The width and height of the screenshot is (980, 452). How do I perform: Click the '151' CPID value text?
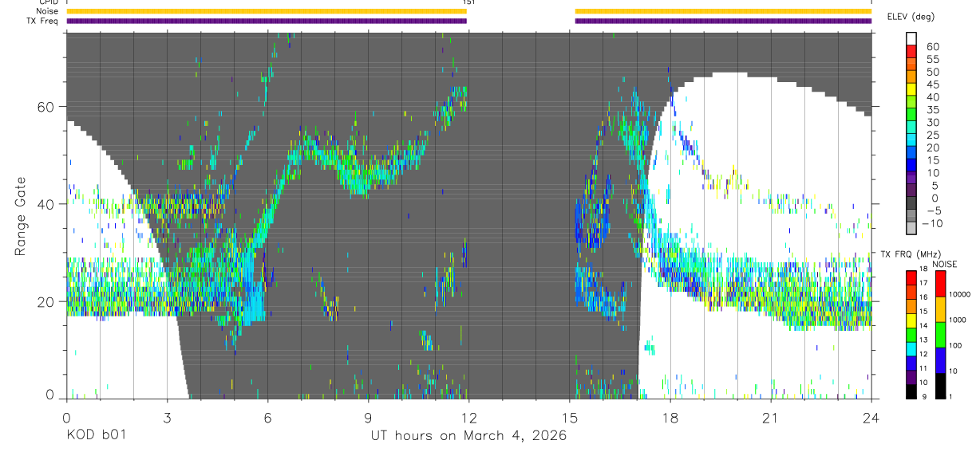point(468,3)
